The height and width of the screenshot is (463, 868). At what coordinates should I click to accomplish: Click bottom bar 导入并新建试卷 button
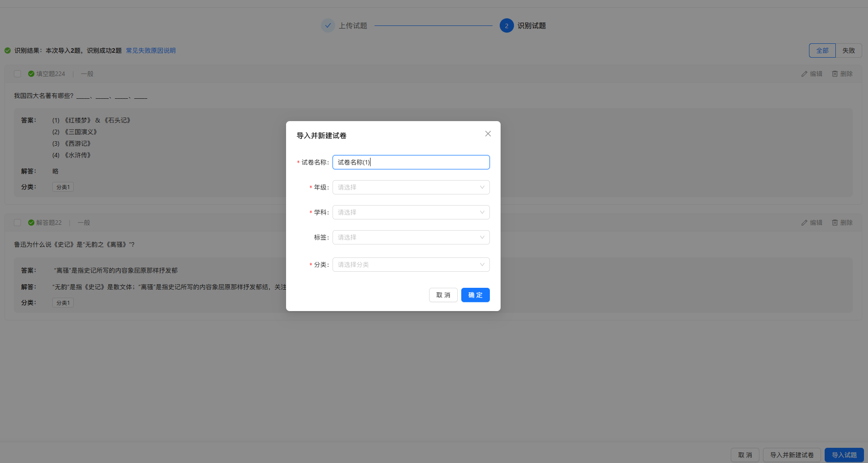pos(792,455)
